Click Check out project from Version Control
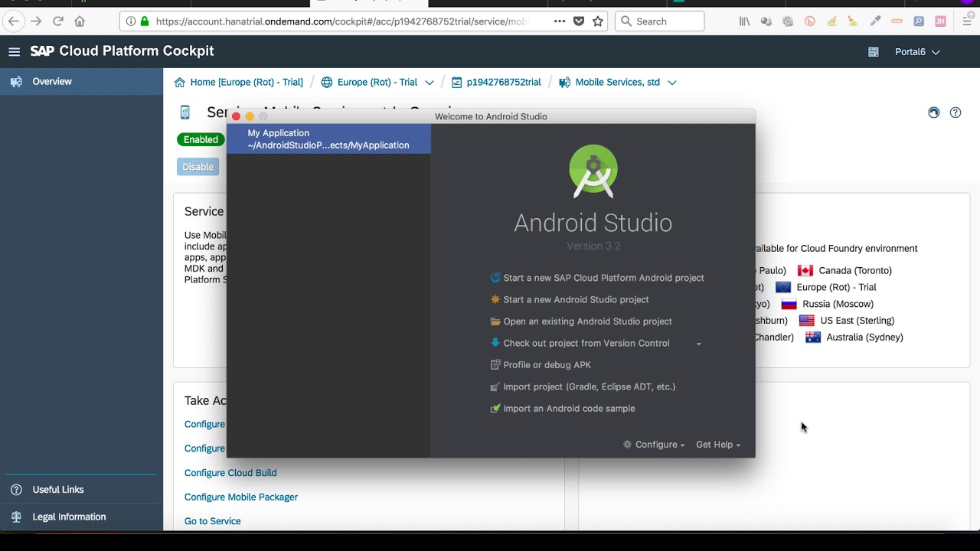 click(586, 343)
